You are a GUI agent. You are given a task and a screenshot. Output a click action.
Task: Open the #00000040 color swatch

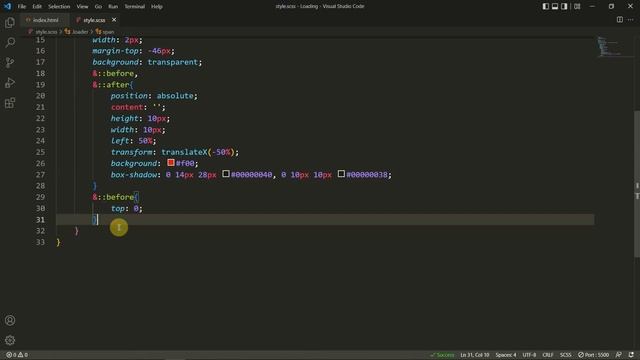(226, 174)
